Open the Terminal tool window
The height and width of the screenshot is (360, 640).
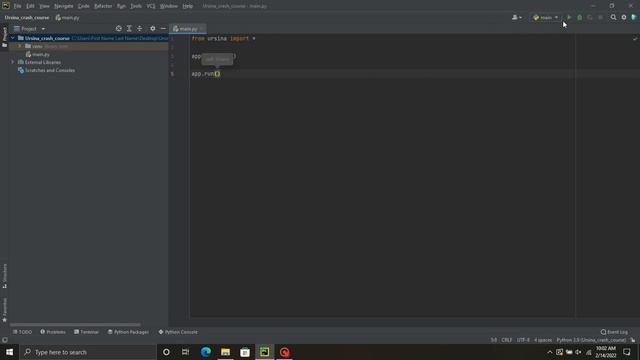[x=86, y=332]
